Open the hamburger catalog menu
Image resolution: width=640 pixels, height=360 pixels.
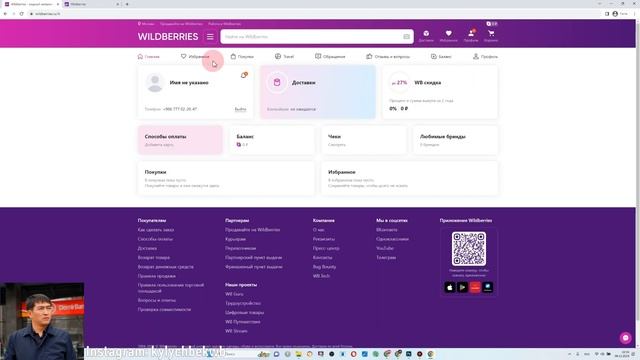pos(210,37)
